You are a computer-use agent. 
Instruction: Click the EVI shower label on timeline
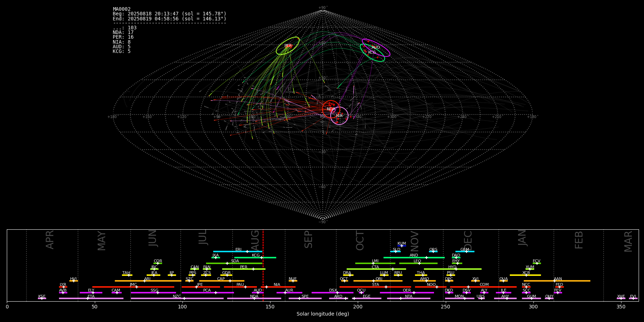click(633, 297)
